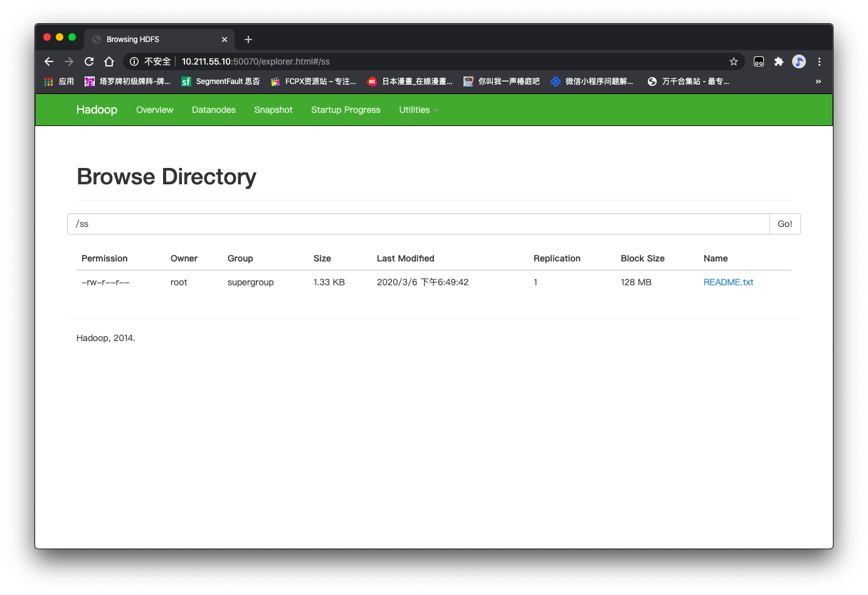Open the 应用 apps bookmark
This screenshot has width=868, height=595.
59,82
